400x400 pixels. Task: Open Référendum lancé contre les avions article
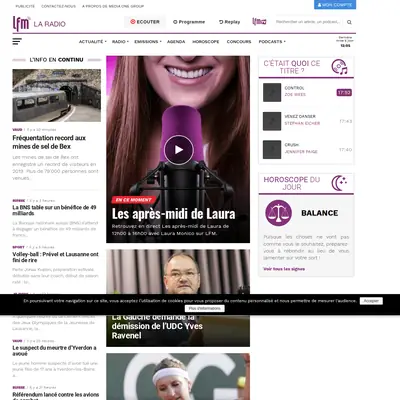pos(56,396)
